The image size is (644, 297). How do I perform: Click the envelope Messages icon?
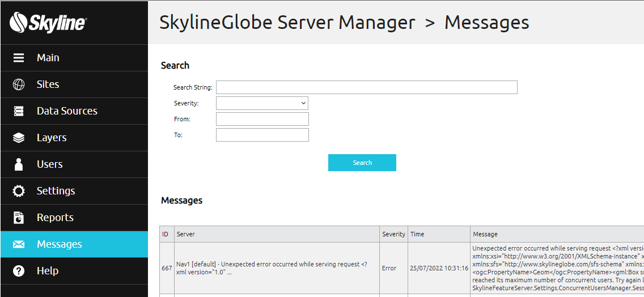click(x=19, y=244)
